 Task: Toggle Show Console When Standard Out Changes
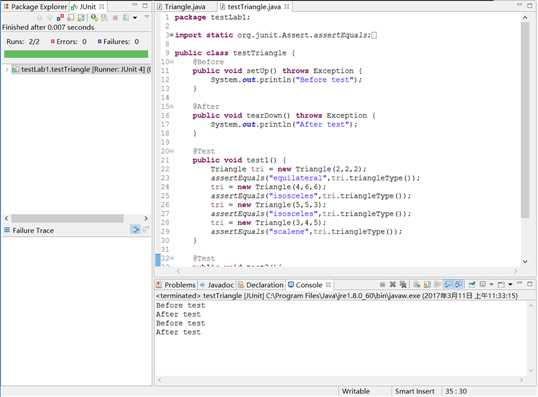click(x=448, y=284)
